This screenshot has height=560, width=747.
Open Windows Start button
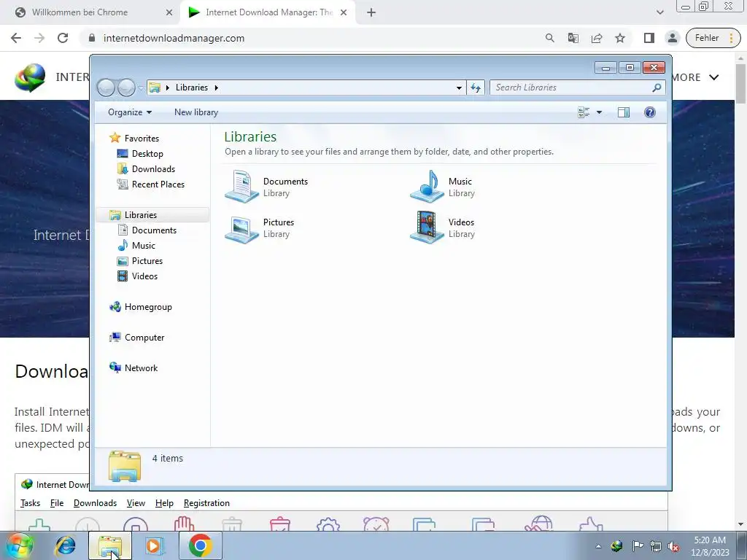point(20,545)
